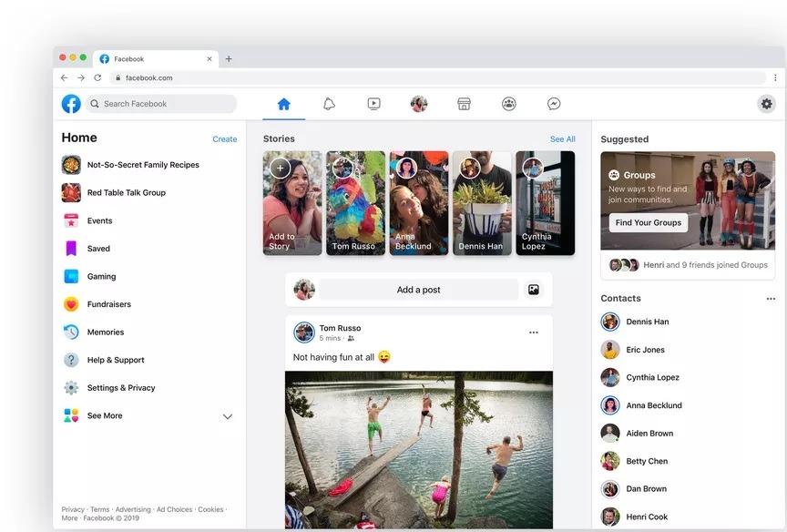Open profile picture in top navigation
This screenshot has width=787, height=532.
click(419, 104)
